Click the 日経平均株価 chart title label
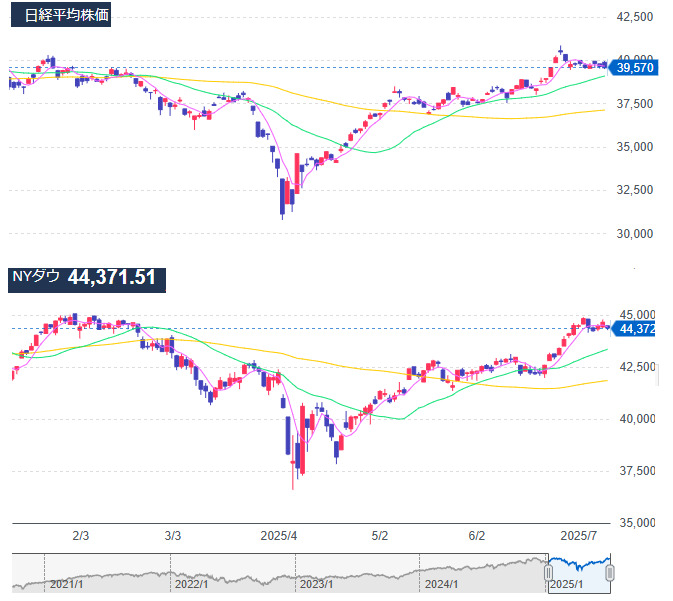The image size is (673, 601). [67, 16]
